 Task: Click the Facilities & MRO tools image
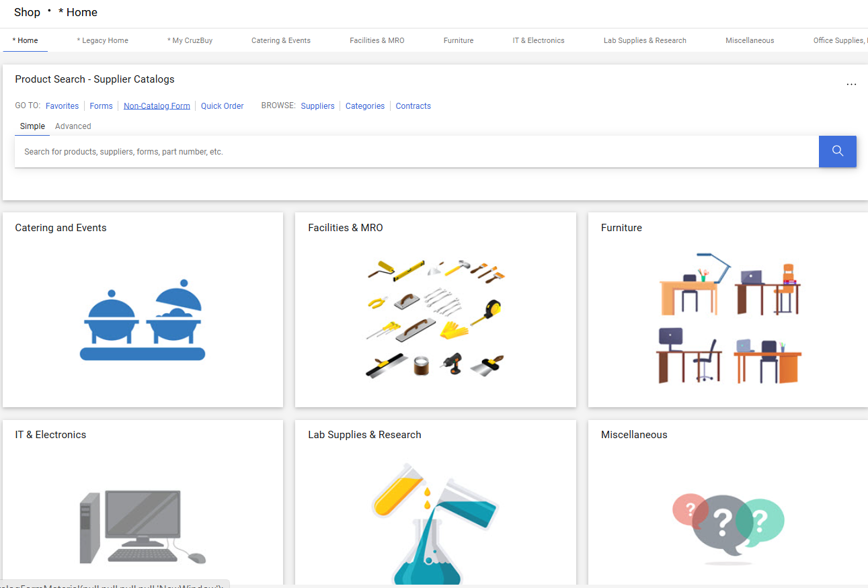tap(436, 319)
